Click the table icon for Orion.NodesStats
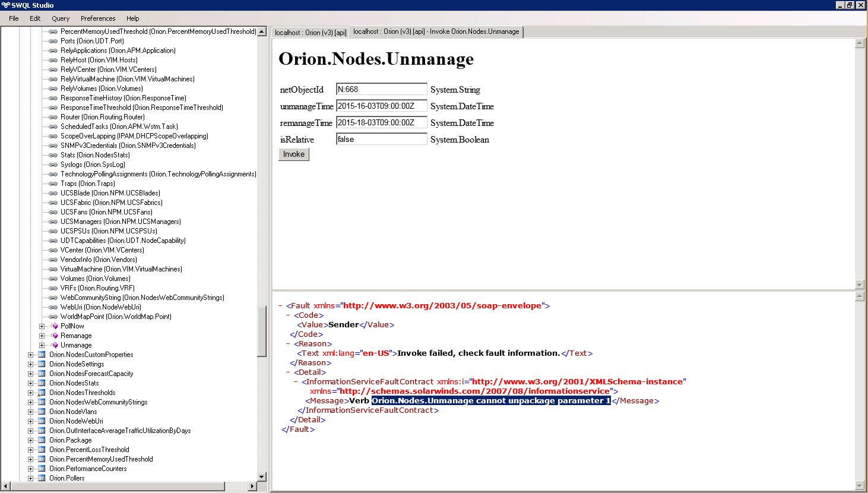The height and width of the screenshot is (493, 868). [x=42, y=383]
